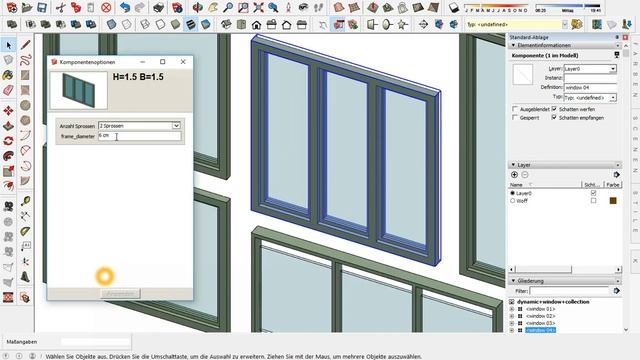Click the Definition field window 04

tap(590, 87)
